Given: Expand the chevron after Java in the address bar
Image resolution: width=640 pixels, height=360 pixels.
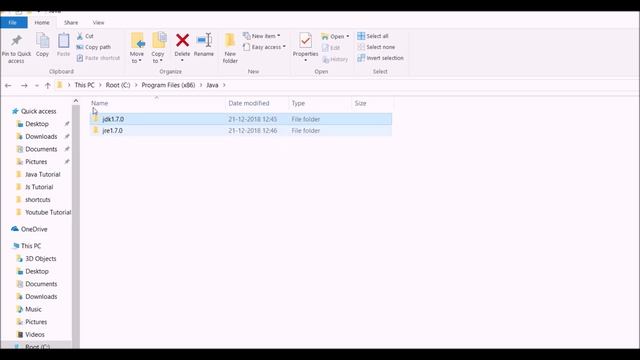Looking at the screenshot, I should pos(224,85).
